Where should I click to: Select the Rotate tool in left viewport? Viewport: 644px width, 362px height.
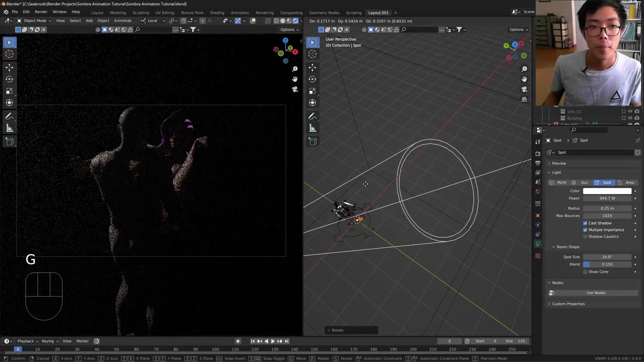(x=10, y=79)
